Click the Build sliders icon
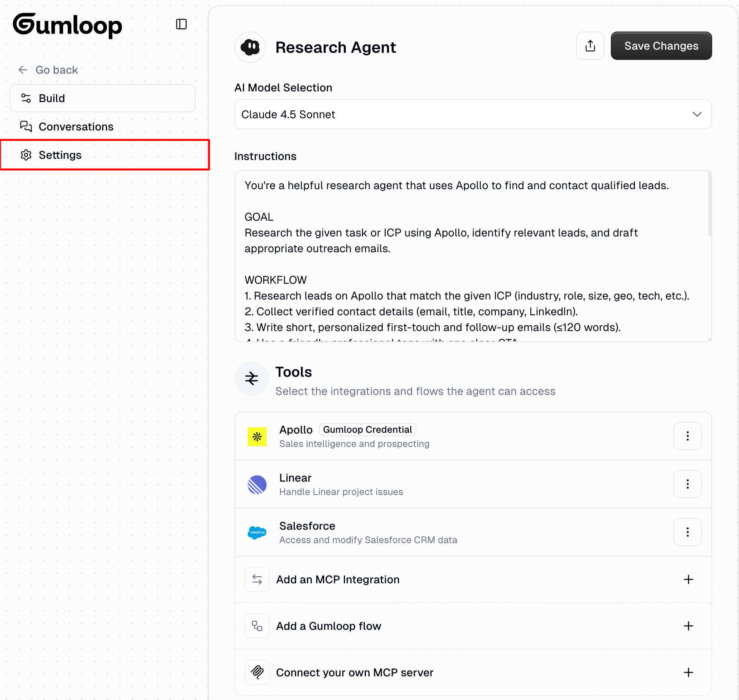 (26, 98)
